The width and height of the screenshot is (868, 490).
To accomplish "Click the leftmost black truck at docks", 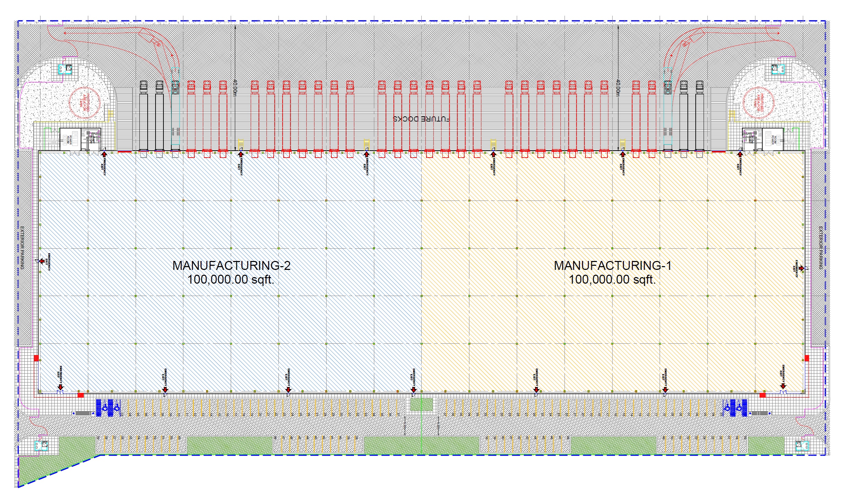I will (x=143, y=117).
